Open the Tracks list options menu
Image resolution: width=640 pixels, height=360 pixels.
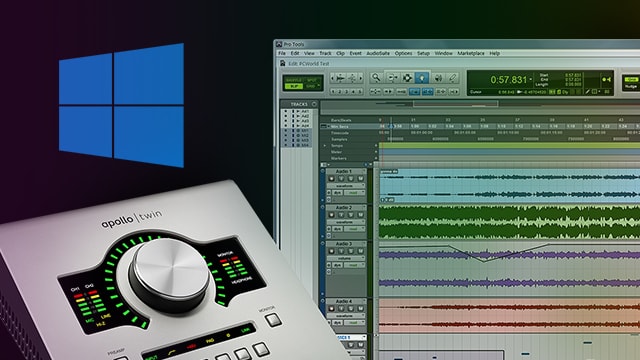314,104
